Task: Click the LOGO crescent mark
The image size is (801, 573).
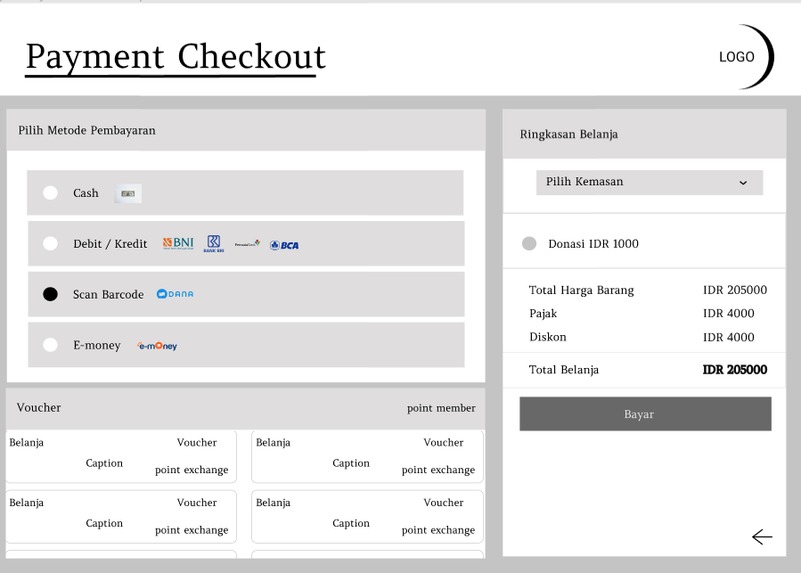Action: tap(746, 57)
